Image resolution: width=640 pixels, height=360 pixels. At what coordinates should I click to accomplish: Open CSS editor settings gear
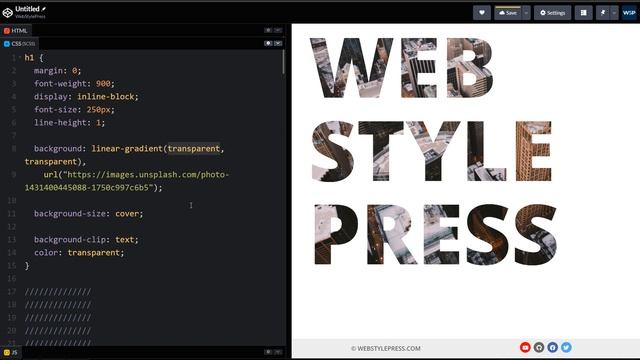(x=268, y=43)
